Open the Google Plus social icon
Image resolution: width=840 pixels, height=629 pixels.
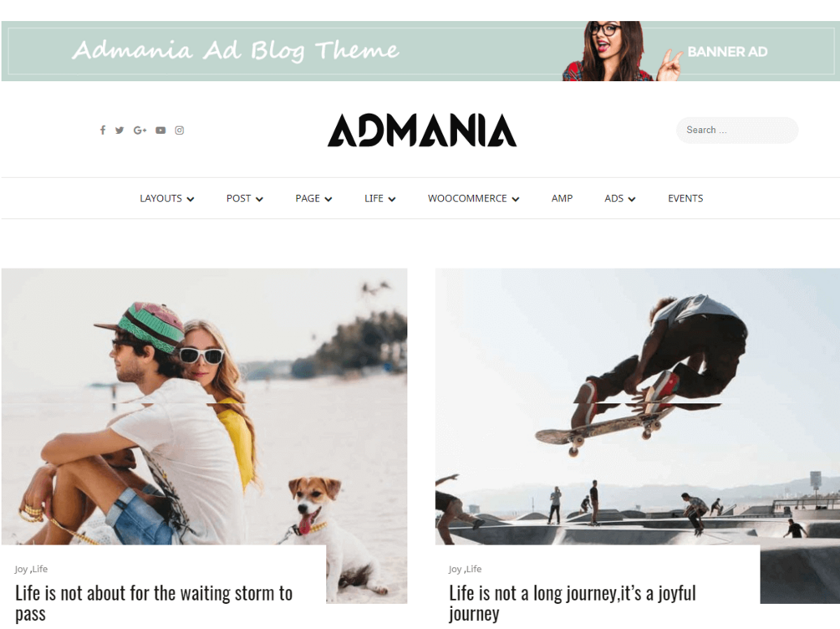[140, 130]
